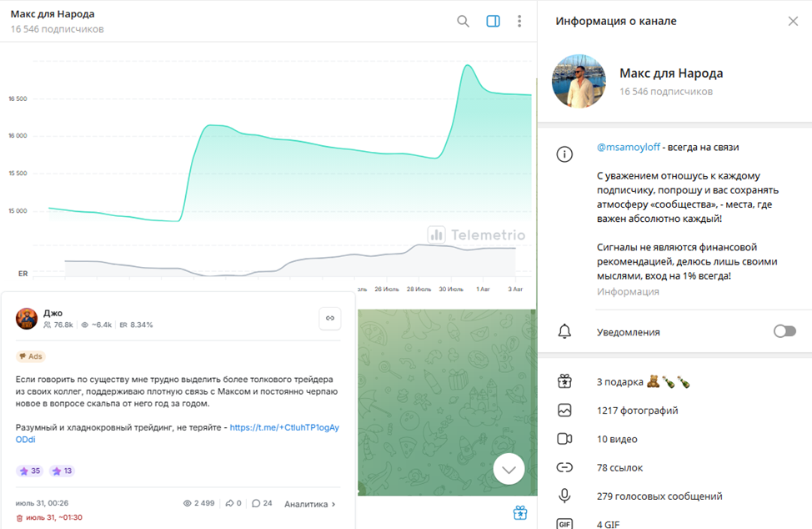812x529 pixels.
Task: Click the gift icon below the chat
Action: click(x=520, y=512)
